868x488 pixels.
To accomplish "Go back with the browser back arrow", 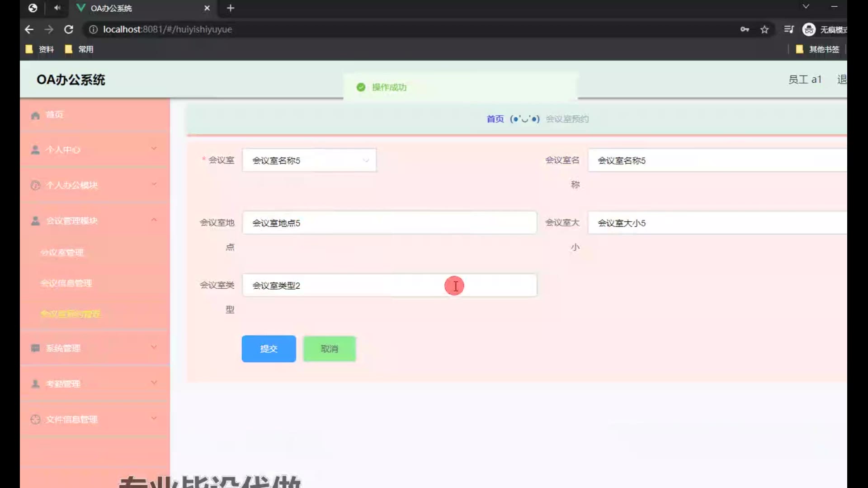I will [x=29, y=29].
